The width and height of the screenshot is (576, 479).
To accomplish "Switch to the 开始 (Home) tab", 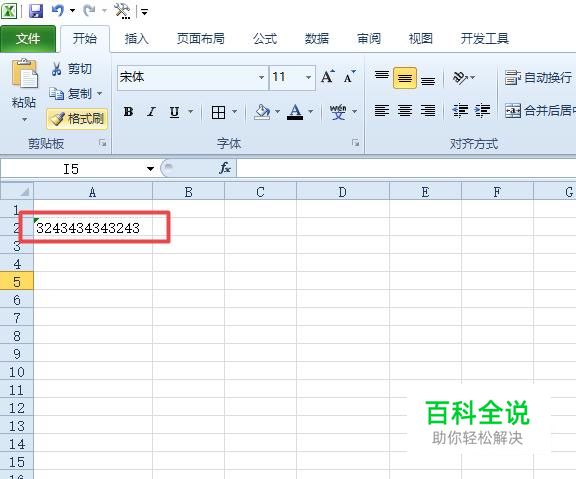I will 84,38.
